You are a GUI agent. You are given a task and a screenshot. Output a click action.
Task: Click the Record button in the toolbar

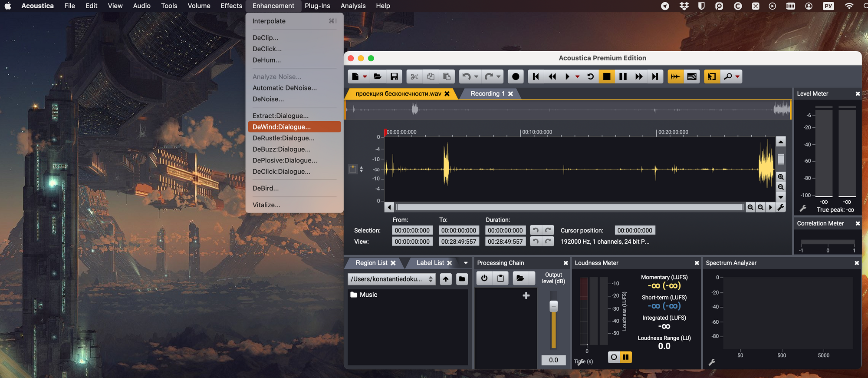[x=515, y=76]
